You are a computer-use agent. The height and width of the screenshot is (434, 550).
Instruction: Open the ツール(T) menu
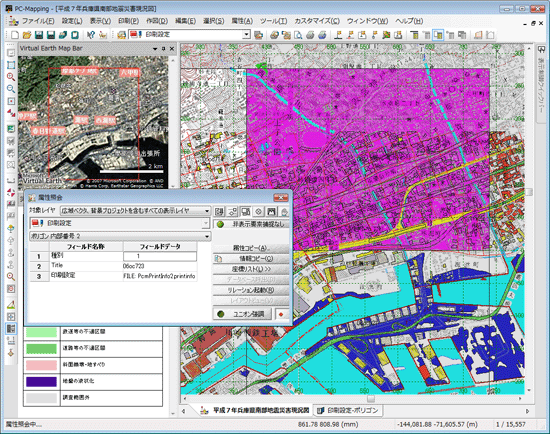(x=274, y=21)
